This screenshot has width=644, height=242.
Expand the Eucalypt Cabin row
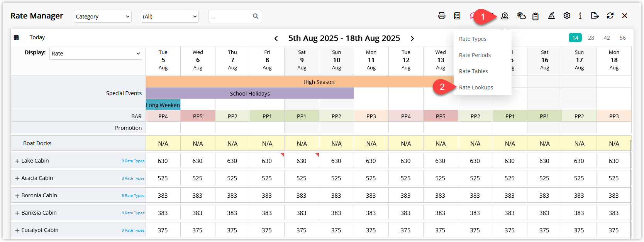pos(17,230)
